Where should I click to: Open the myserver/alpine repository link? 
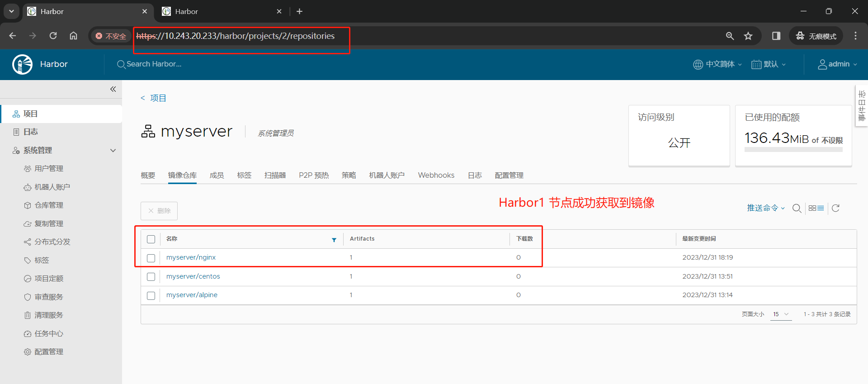tap(192, 295)
